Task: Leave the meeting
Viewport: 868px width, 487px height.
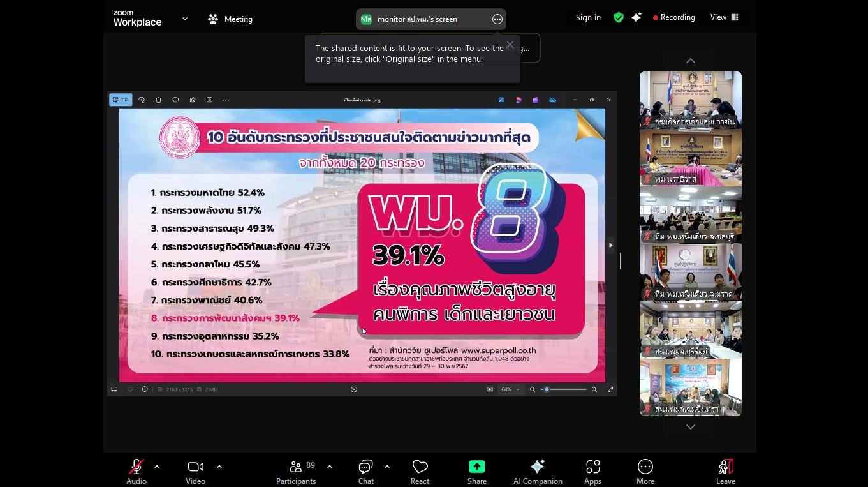Action: 725,471
